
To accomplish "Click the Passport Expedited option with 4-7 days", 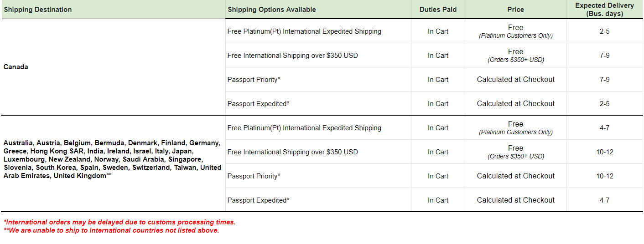I will (259, 200).
